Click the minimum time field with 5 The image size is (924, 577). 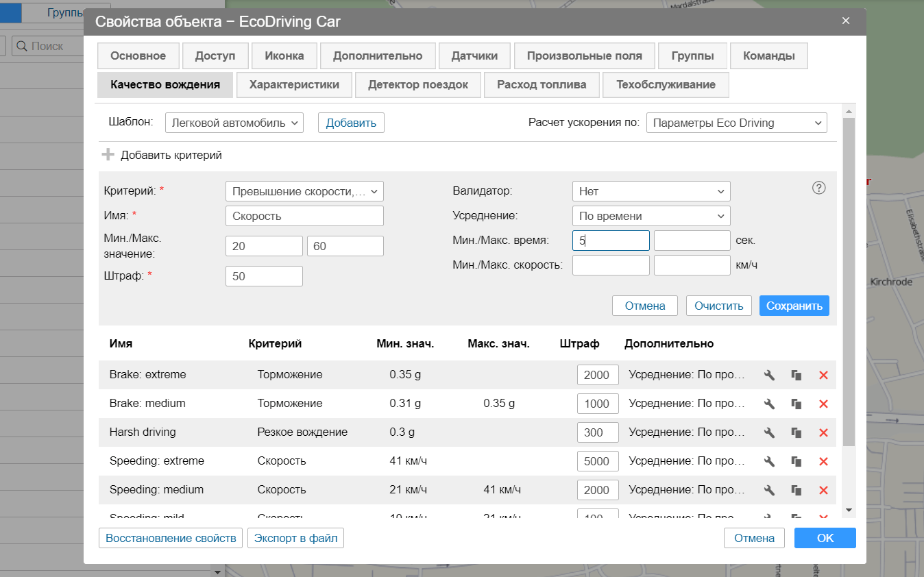pyautogui.click(x=611, y=241)
